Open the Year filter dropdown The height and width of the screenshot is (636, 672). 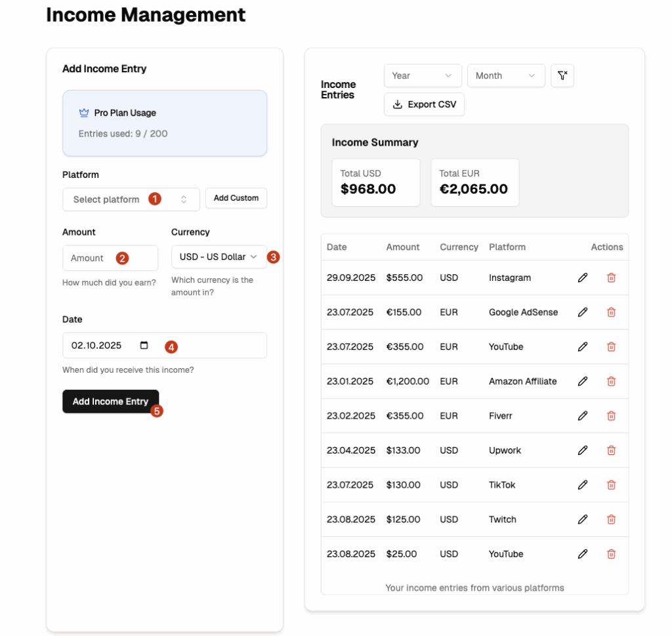tap(422, 75)
